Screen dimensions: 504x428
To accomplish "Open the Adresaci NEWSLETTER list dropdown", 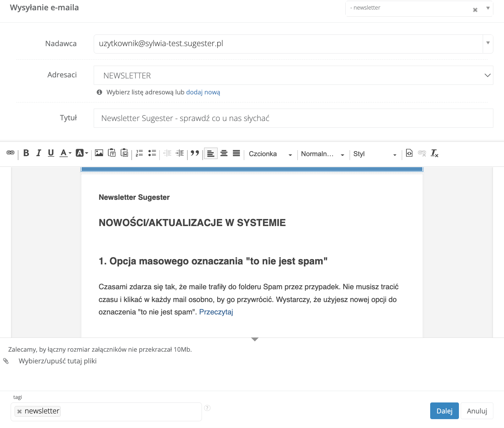I will [293, 75].
